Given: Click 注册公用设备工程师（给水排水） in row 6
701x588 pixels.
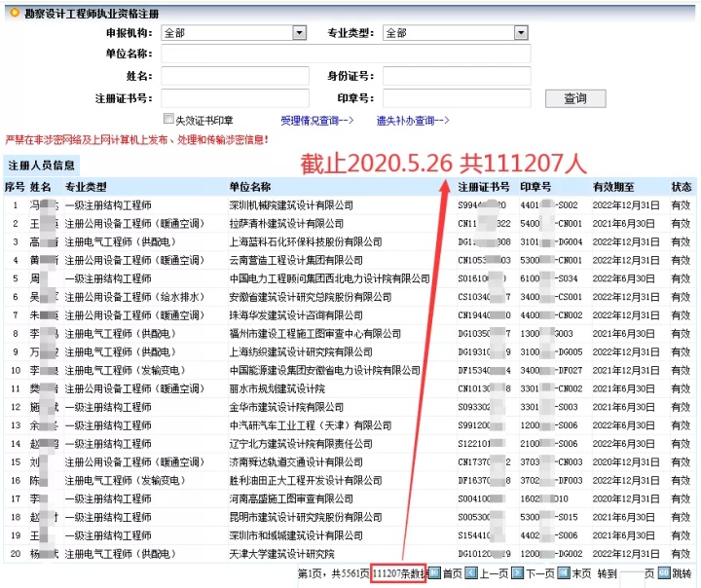Looking at the screenshot, I should [134, 297].
